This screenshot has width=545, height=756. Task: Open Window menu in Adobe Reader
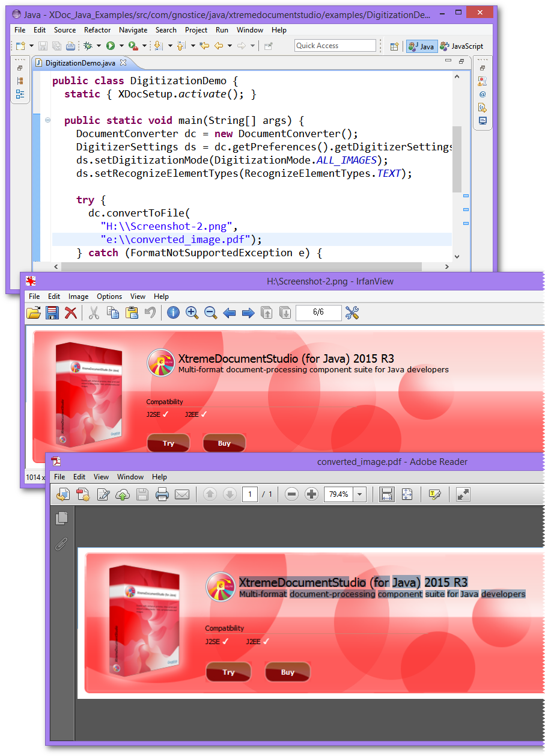coord(130,477)
